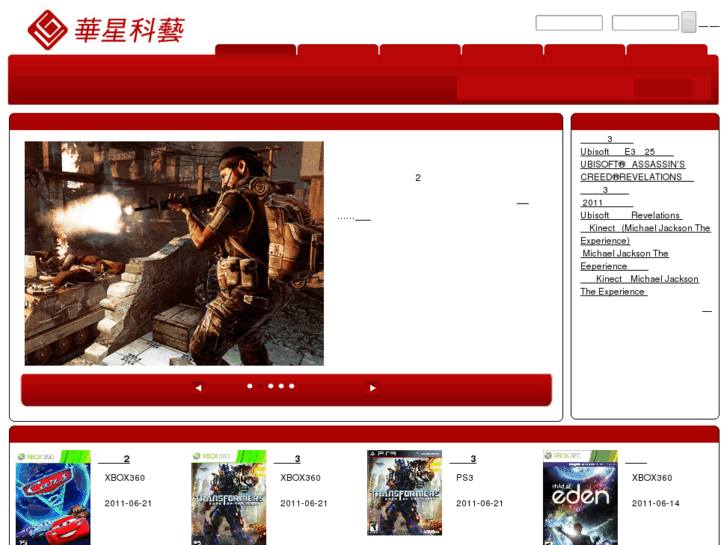The width and height of the screenshot is (727, 545).
Task: Open the Child of Eden game cover
Action: 580,497
